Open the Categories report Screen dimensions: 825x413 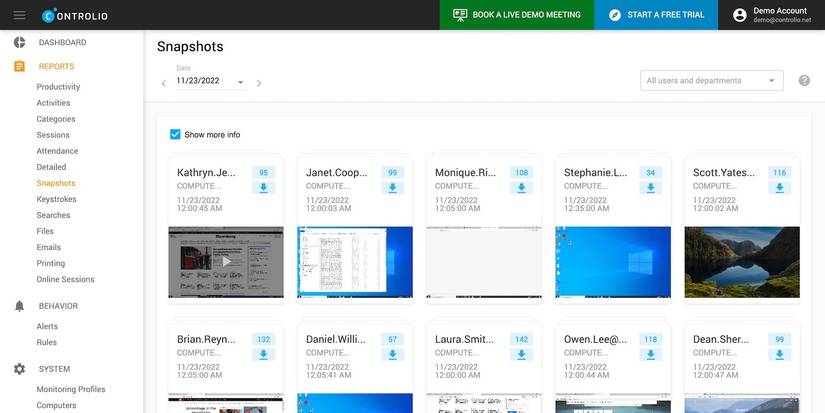click(56, 119)
